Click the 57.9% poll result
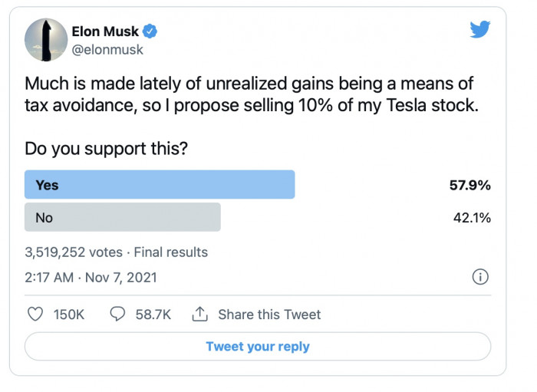This screenshot has width=537, height=392. tap(470, 185)
